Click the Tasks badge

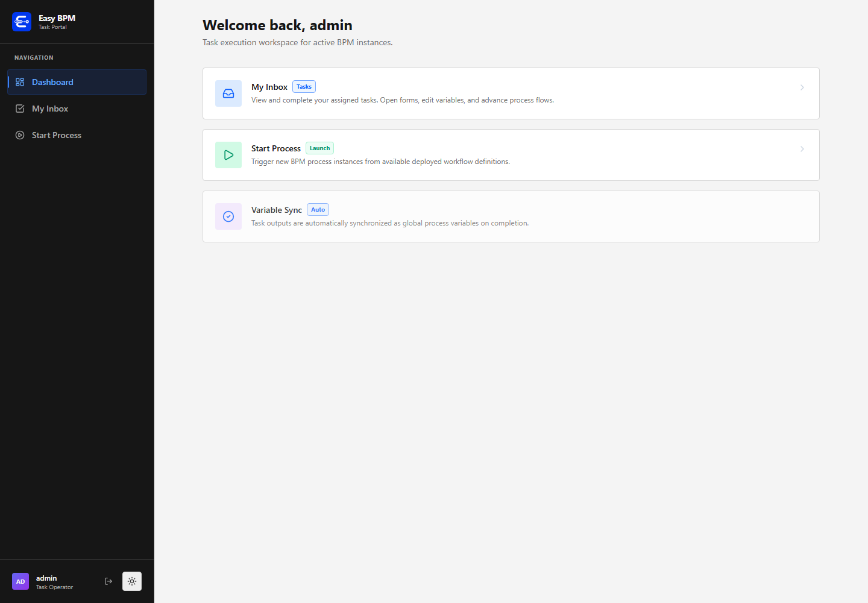[x=304, y=87]
